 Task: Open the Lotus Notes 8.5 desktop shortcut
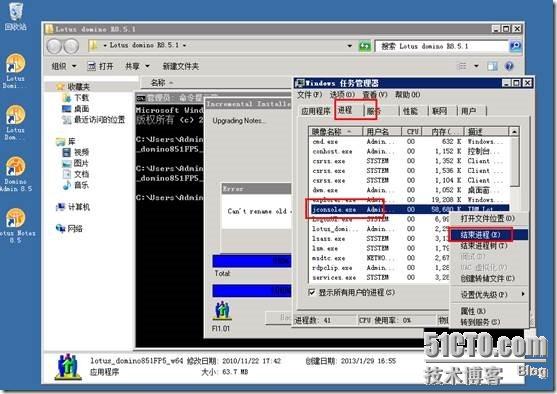pyautogui.click(x=16, y=225)
